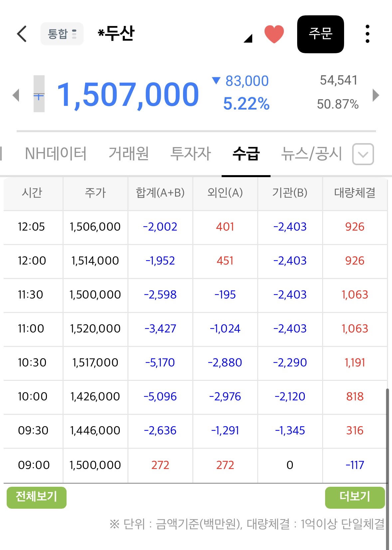The height and width of the screenshot is (550, 392).
Task: Switch to the 거래원 tab
Action: (129, 154)
